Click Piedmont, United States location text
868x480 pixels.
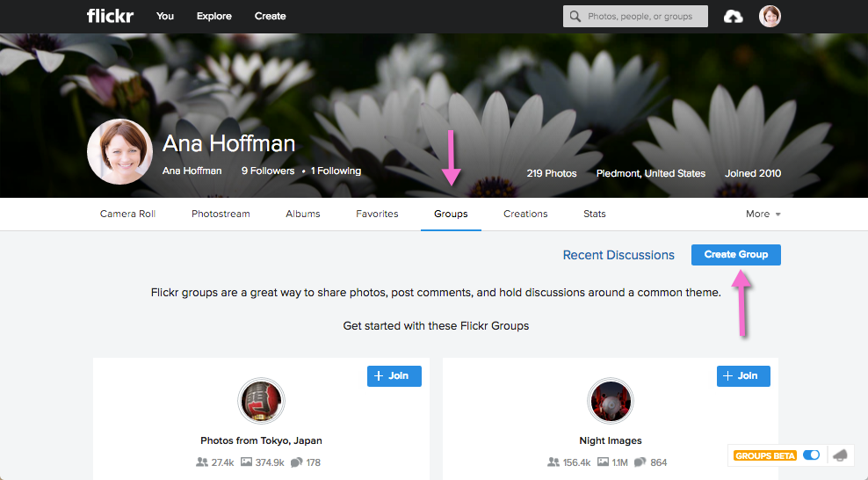coord(651,173)
